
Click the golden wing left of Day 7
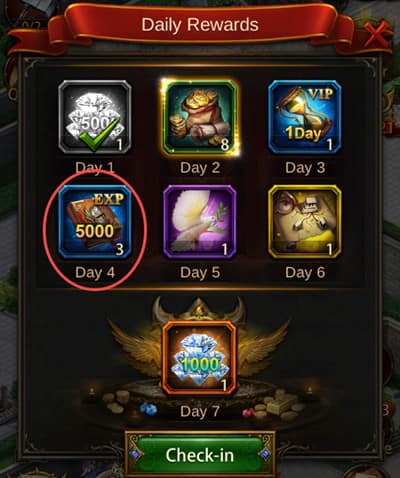137,348
